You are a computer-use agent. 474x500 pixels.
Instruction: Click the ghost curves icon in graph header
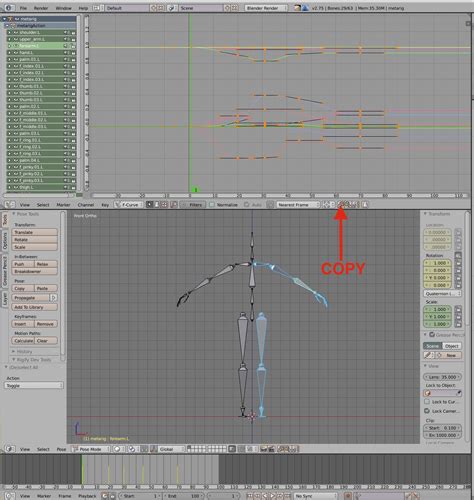click(365, 205)
